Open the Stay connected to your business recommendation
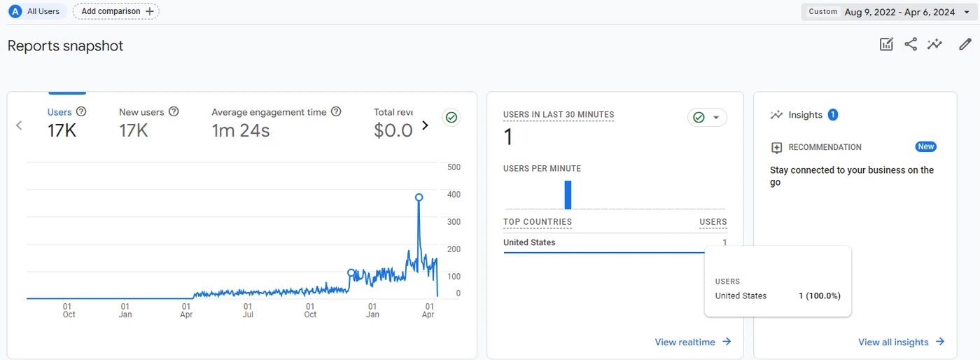 coord(852,176)
